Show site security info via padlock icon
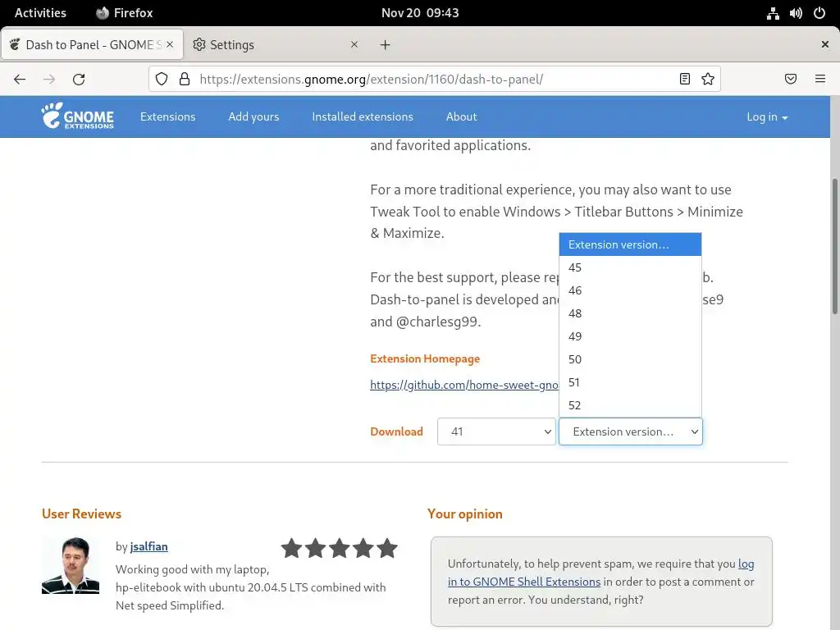Viewport: 840px width, 630px height. [185, 80]
